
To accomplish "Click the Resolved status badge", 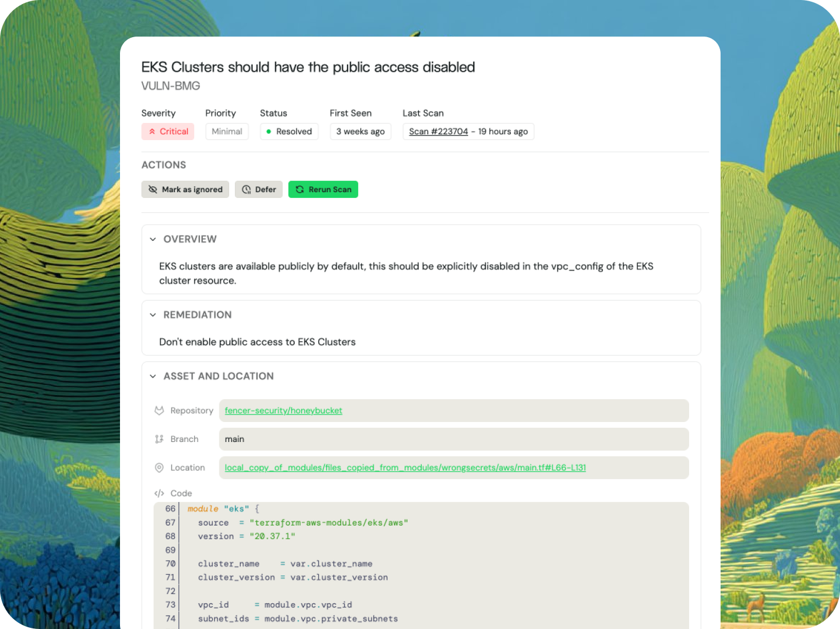I will coord(289,132).
